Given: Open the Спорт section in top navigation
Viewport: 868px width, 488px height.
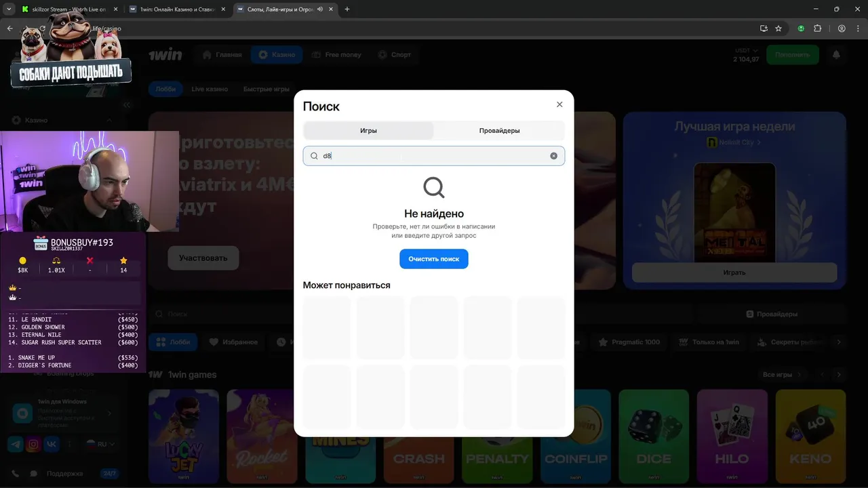Looking at the screenshot, I should click(x=394, y=55).
